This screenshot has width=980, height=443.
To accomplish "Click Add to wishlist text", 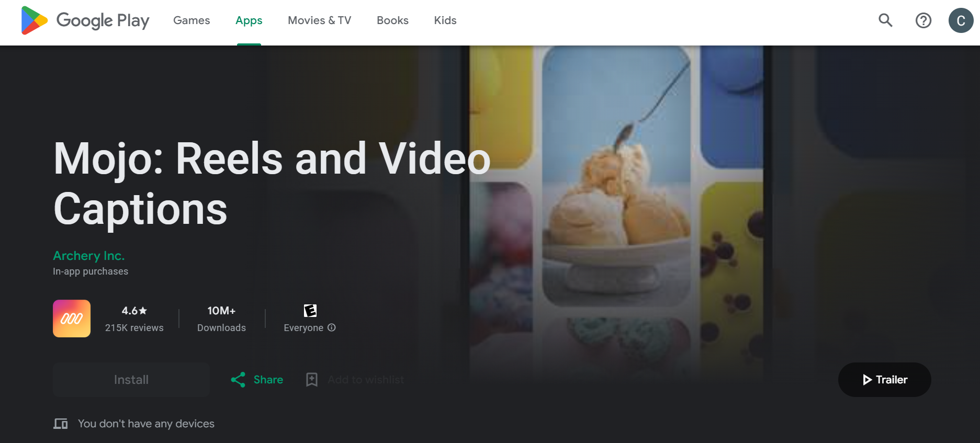I will (x=366, y=380).
